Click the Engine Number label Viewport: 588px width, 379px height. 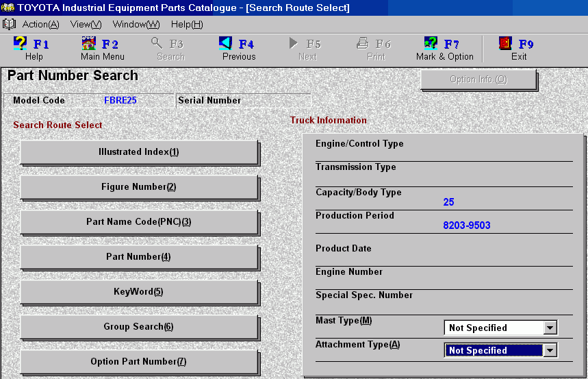[x=349, y=272]
